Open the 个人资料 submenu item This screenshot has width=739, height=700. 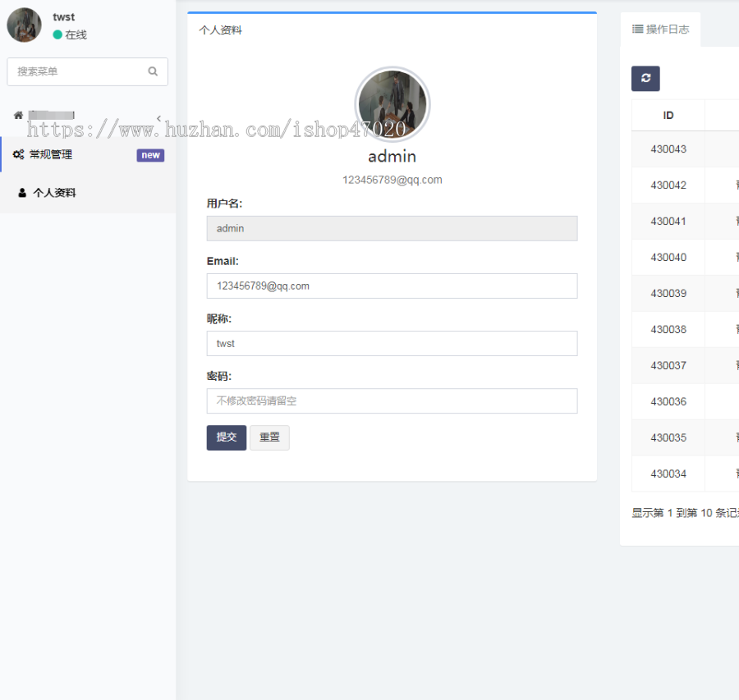click(x=88, y=193)
